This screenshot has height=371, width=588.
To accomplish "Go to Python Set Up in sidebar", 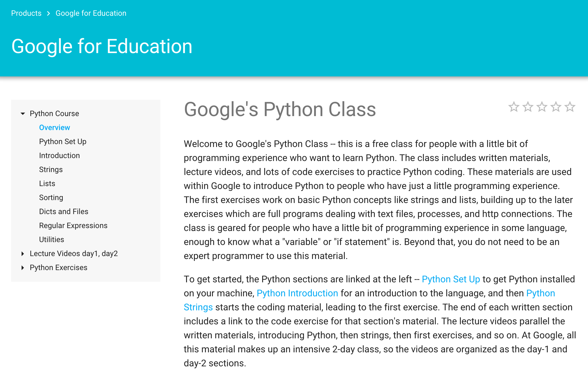I will (63, 141).
